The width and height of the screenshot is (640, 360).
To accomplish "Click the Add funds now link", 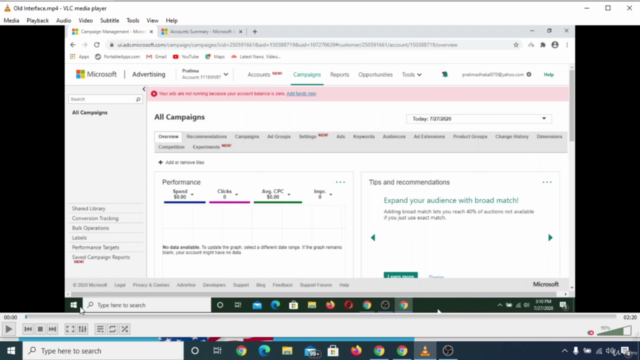I will click(x=301, y=93).
